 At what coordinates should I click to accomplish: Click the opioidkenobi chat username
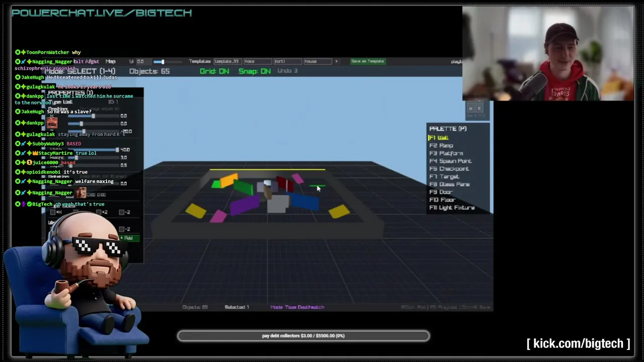[43, 172]
